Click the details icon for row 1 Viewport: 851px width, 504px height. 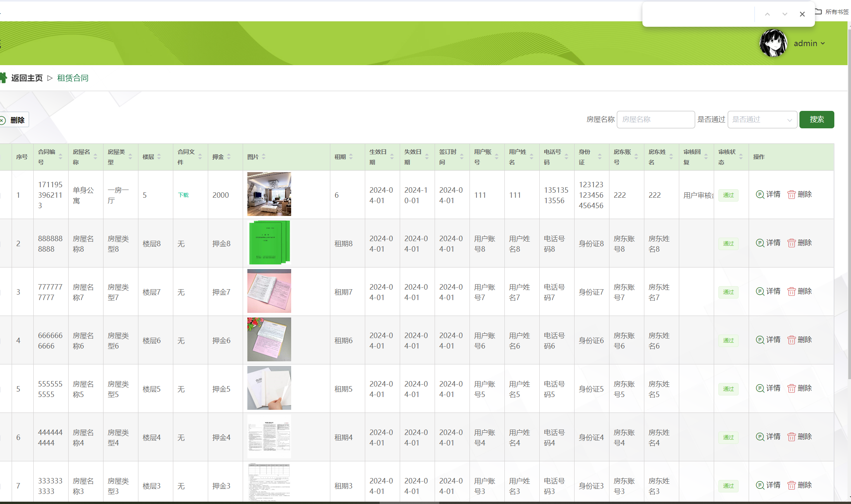click(760, 195)
